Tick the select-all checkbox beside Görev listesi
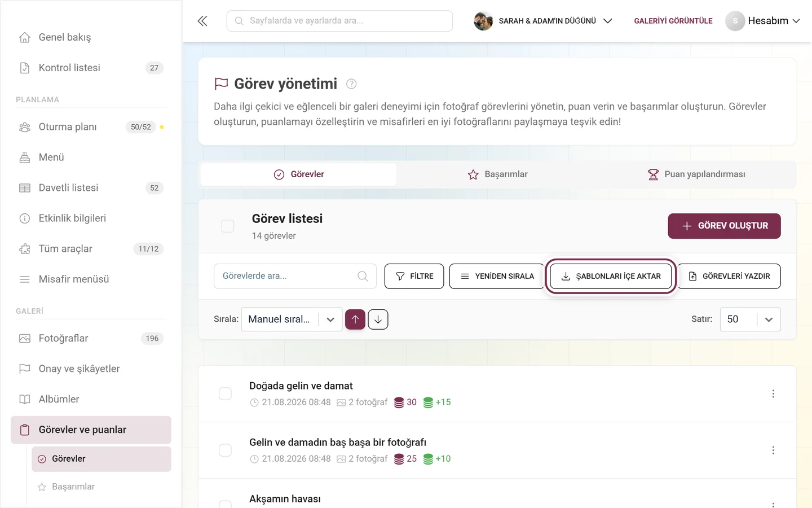The image size is (812, 508). 228,226
